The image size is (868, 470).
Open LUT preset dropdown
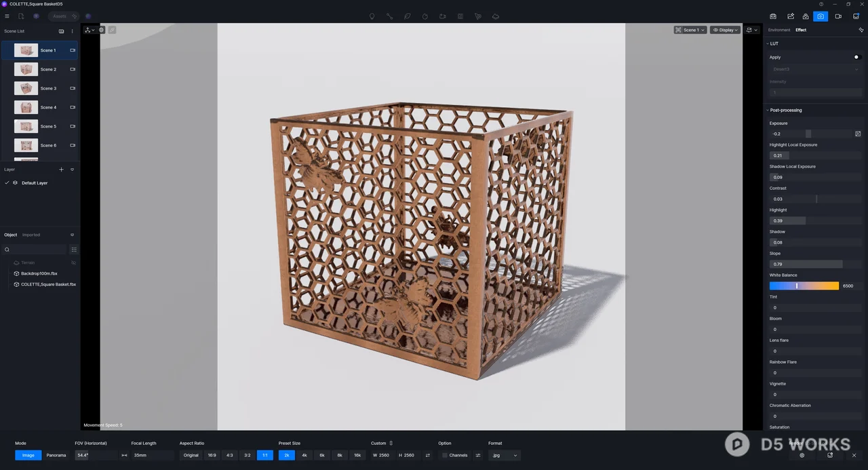click(x=816, y=69)
